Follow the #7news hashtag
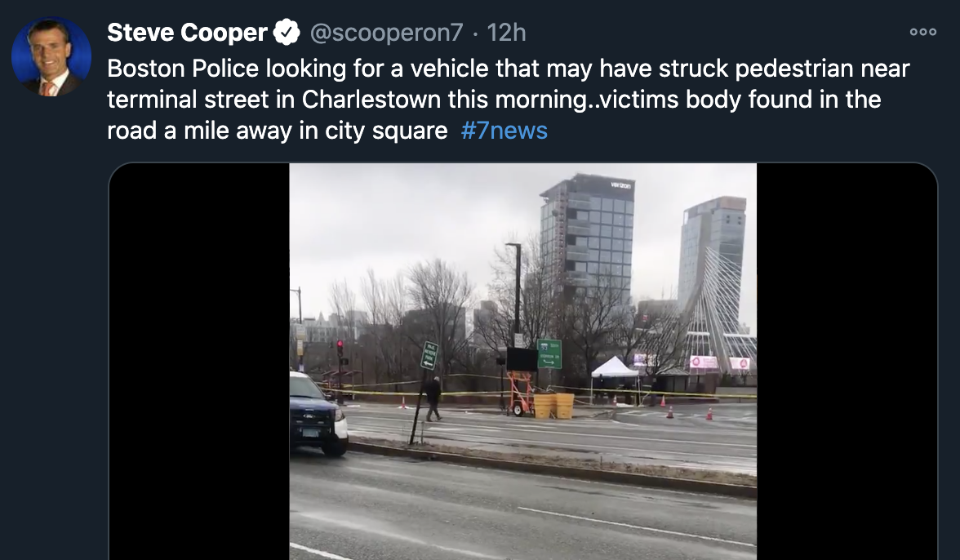Screen dimensions: 960x560 tap(504, 131)
